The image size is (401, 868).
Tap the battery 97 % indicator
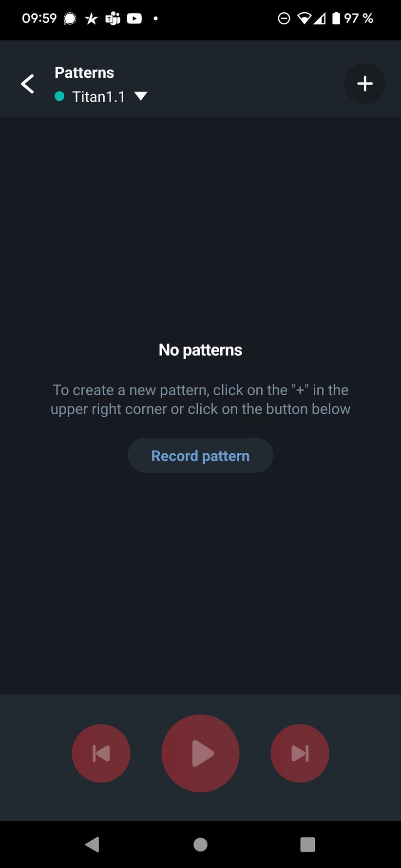coord(353,18)
